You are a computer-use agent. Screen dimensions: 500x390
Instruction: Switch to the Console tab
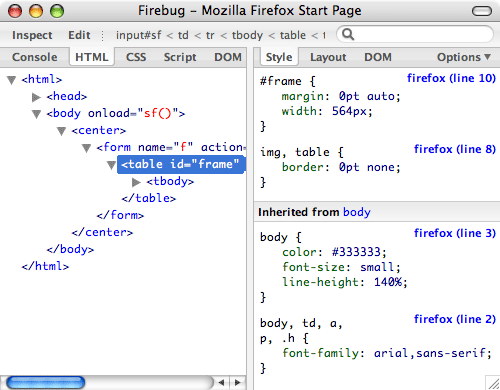[35, 57]
